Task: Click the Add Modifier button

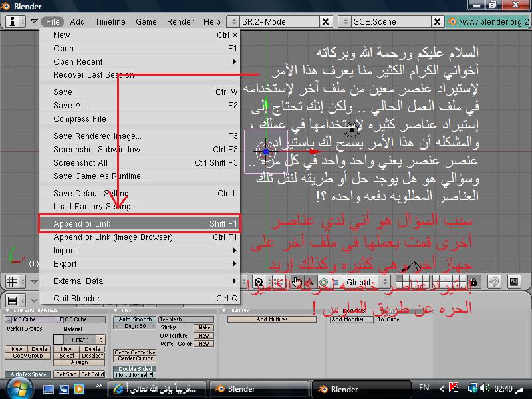Action: pos(352,319)
